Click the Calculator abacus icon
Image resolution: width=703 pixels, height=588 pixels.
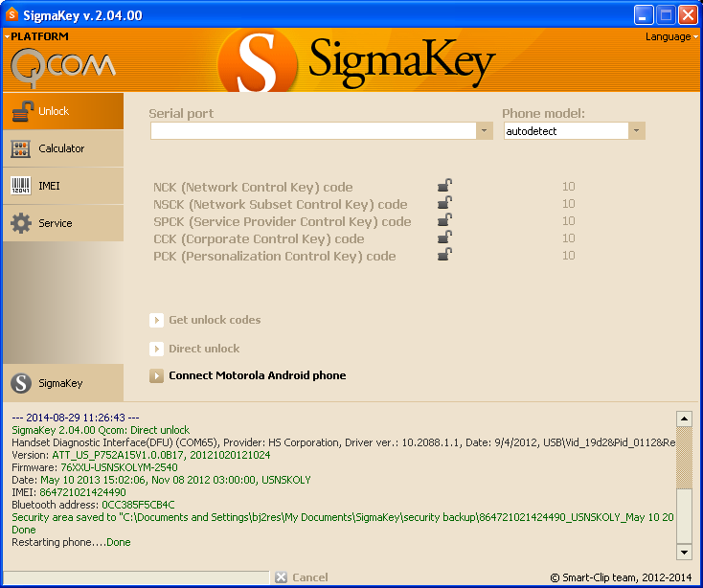click(x=21, y=148)
